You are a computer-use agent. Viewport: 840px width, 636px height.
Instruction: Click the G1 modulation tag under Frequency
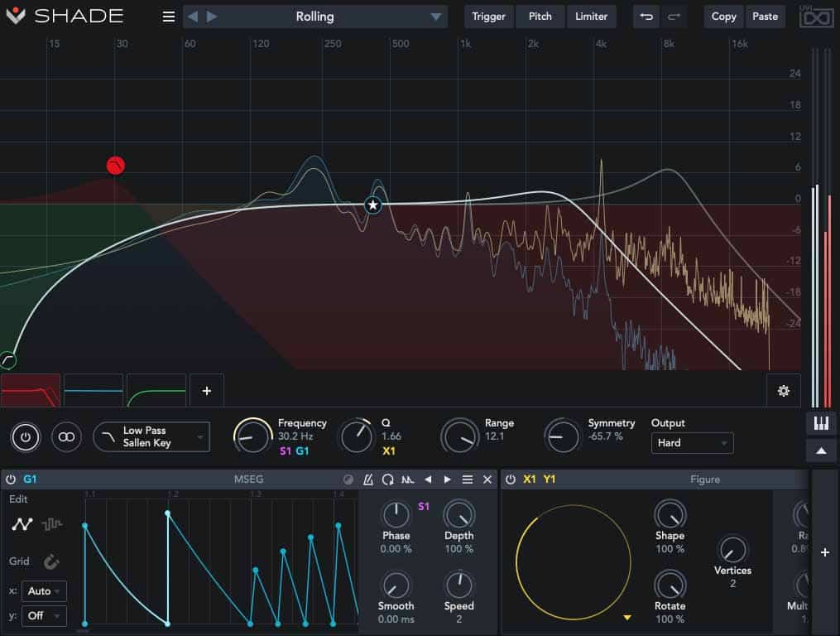[x=302, y=451]
